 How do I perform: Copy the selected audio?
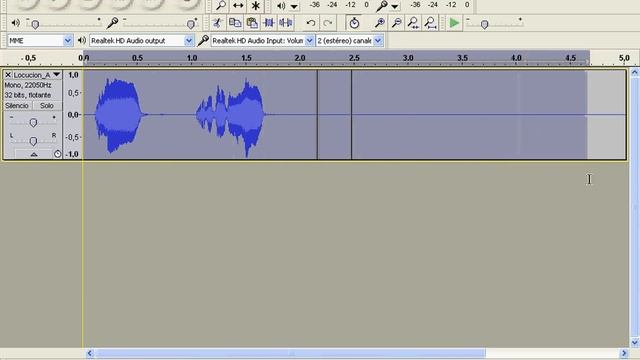tap(235, 23)
